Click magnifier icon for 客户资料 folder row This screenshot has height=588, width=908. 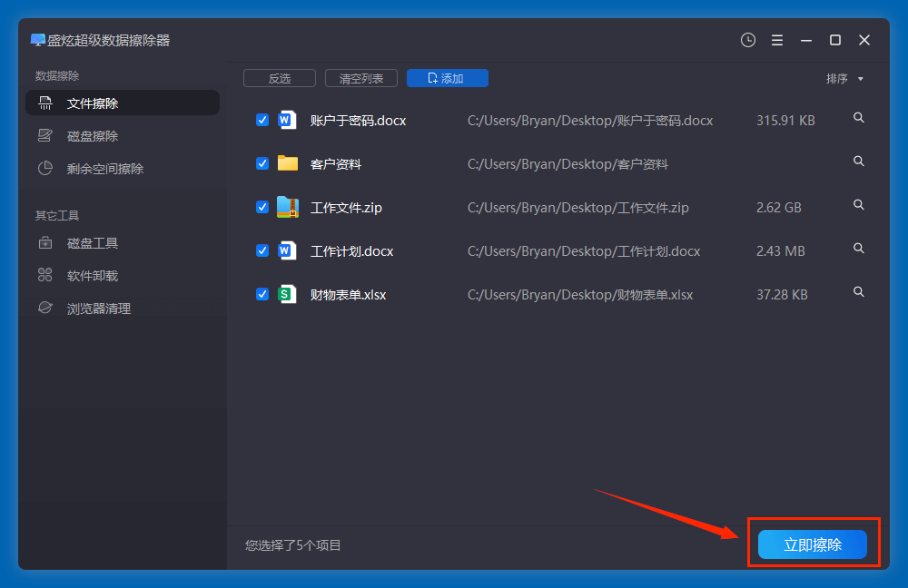point(859,162)
